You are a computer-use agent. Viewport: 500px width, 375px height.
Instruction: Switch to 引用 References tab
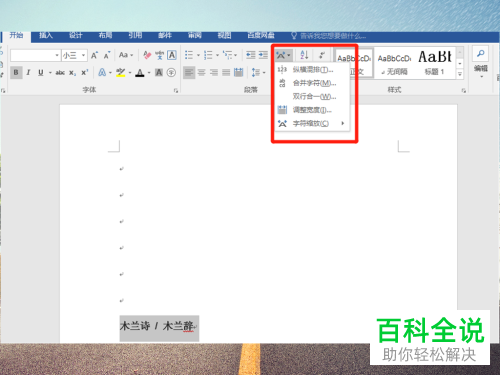[x=135, y=35]
